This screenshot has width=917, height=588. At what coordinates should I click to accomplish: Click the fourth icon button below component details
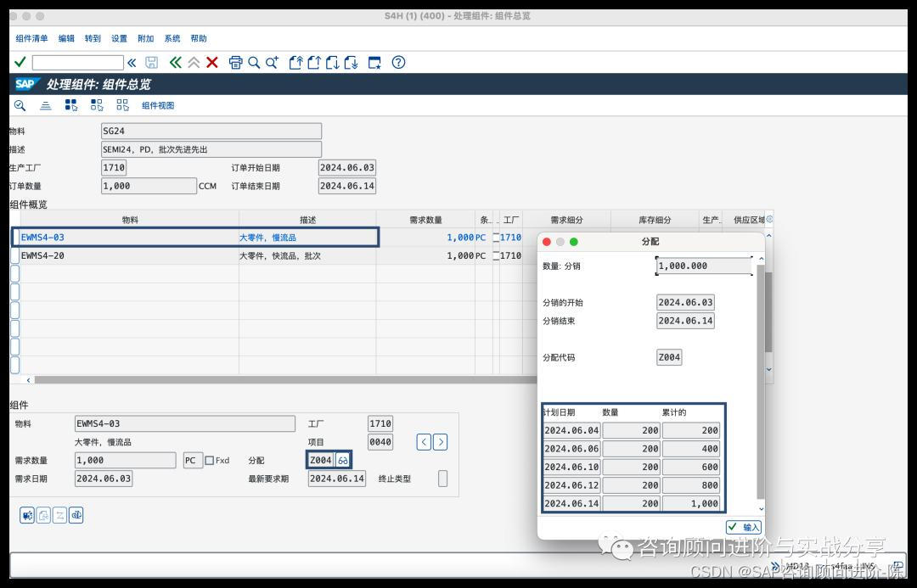76,515
